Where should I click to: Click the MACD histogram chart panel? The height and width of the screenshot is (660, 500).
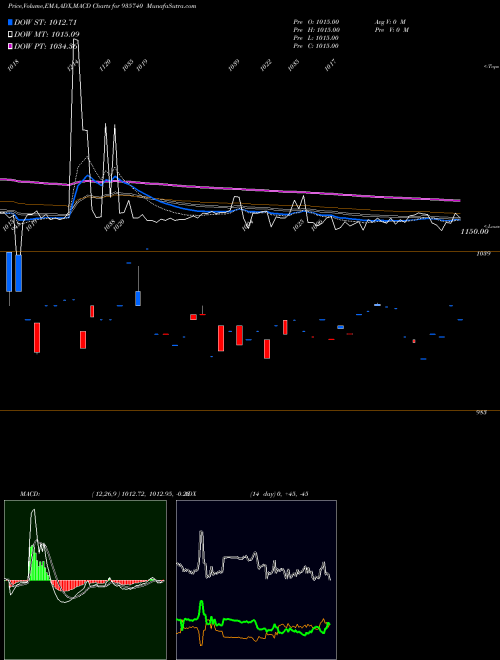coord(85,580)
